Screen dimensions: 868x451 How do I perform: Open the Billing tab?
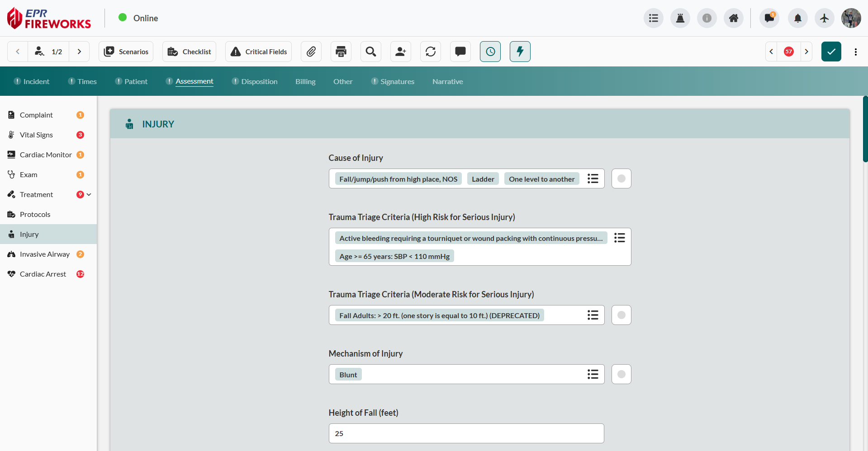305,81
